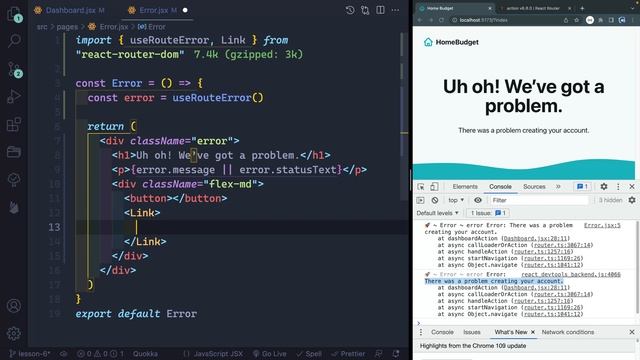Open the DevTools Sources tab
This screenshot has height=360, width=640.
tap(534, 187)
